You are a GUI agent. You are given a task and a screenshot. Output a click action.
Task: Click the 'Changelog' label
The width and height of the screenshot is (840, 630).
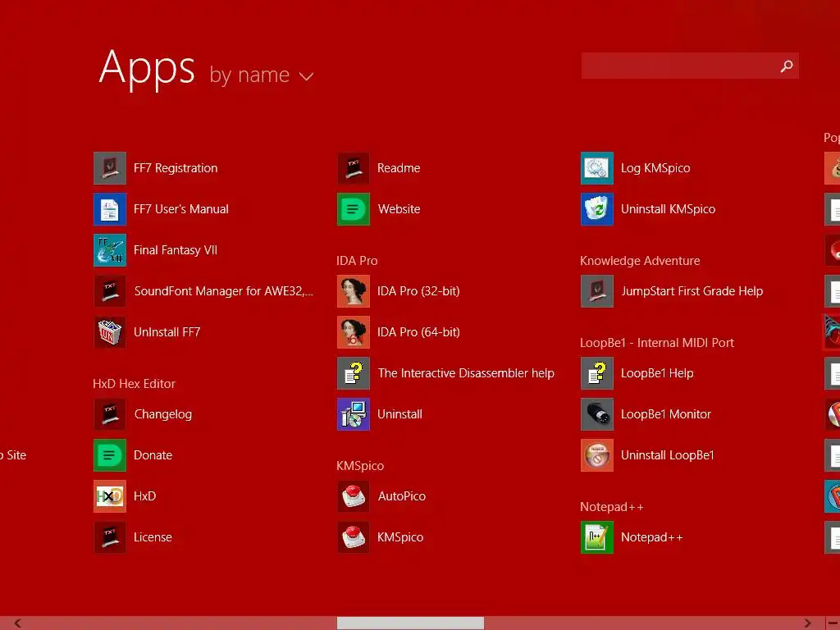[163, 414]
